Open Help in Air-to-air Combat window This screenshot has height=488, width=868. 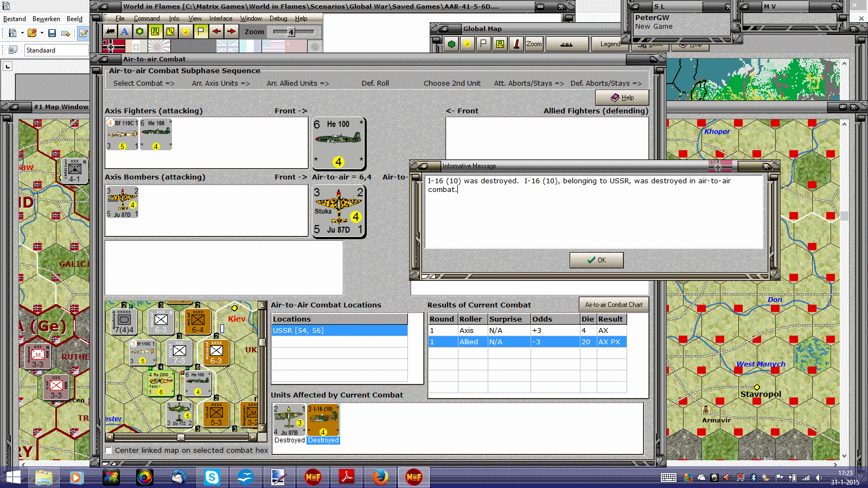click(622, 98)
